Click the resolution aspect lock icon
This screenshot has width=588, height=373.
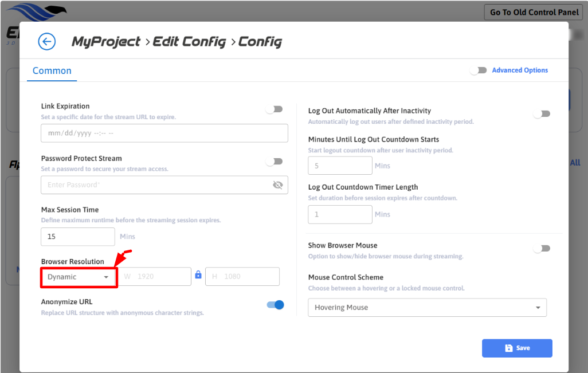click(198, 275)
